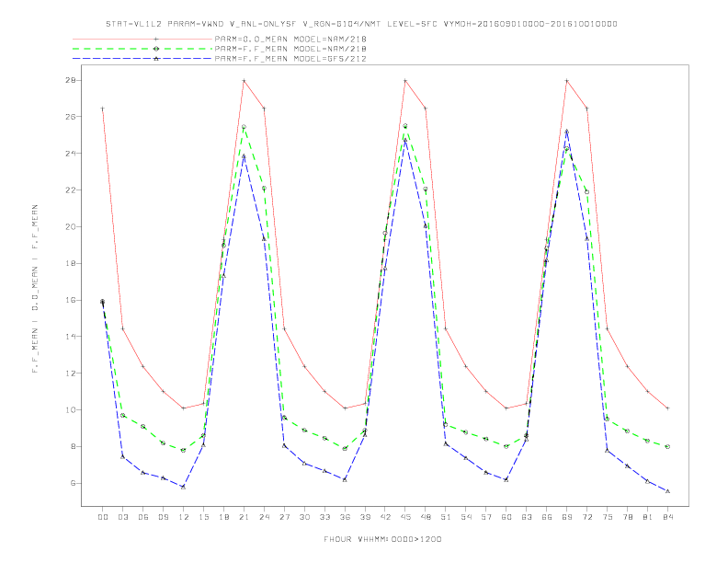Click x-axis forecast hour 48
The image size is (728, 563).
(x=426, y=517)
